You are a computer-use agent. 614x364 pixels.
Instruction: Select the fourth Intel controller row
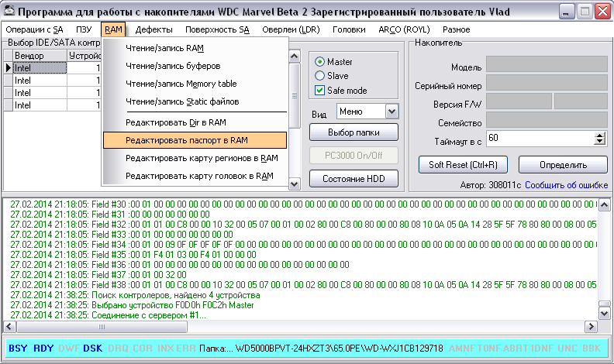pyautogui.click(x=53, y=105)
